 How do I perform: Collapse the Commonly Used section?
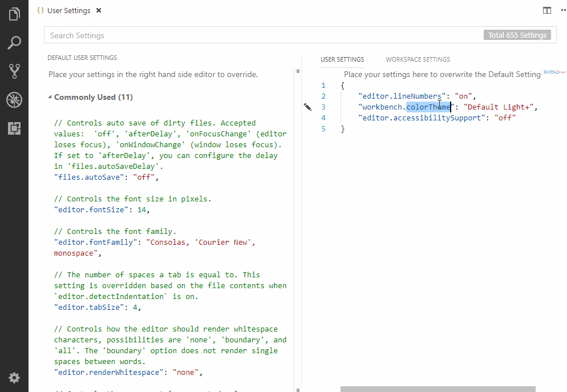(x=50, y=97)
